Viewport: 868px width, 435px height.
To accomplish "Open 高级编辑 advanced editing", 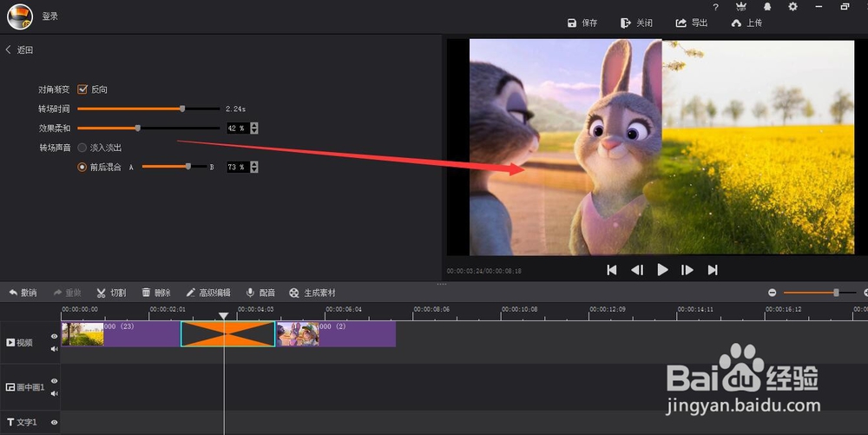I will 208,293.
